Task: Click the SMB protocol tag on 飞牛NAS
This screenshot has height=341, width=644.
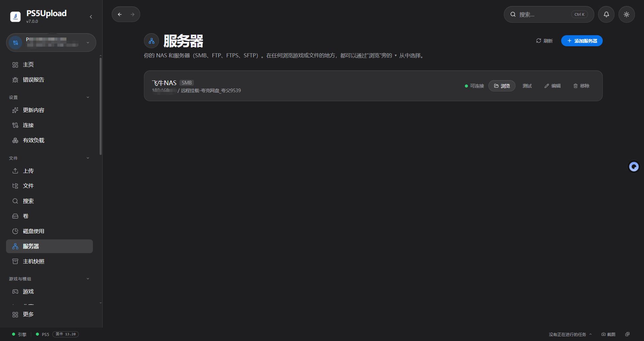Action: (x=187, y=83)
